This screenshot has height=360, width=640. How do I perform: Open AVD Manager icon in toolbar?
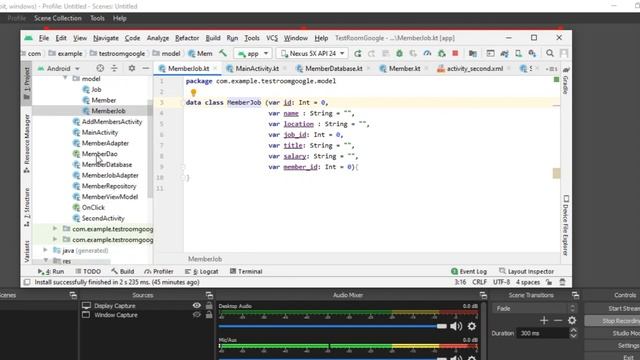(518, 53)
